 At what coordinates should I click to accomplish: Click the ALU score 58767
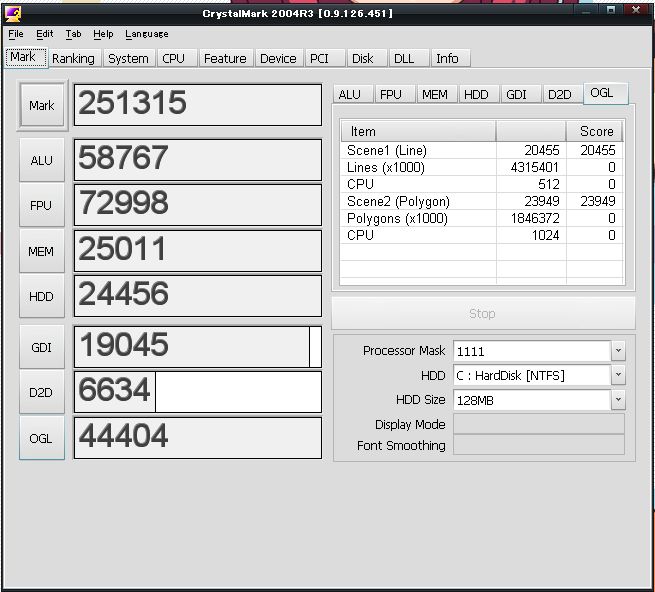[x=198, y=160]
